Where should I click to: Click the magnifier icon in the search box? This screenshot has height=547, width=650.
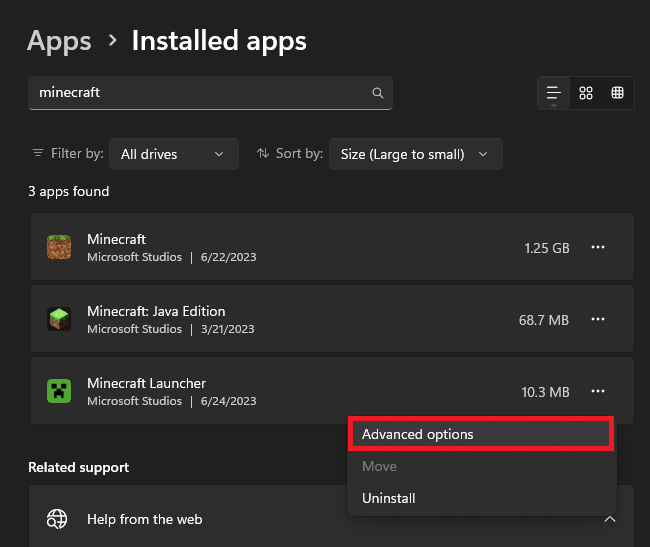pyautogui.click(x=377, y=93)
